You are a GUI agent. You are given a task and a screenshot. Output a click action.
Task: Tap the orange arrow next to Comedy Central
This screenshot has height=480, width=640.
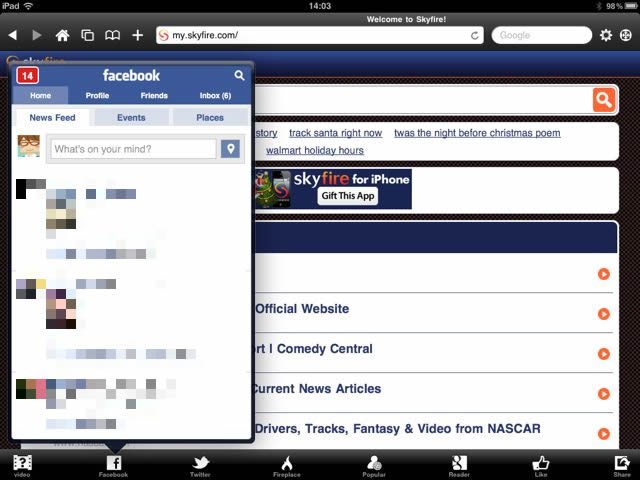coord(604,354)
